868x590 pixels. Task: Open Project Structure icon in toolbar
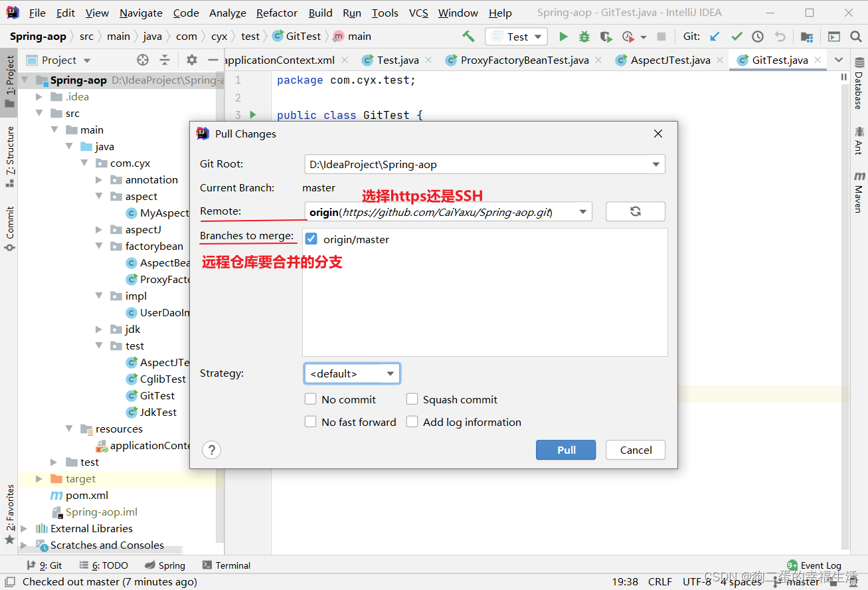[806, 37]
